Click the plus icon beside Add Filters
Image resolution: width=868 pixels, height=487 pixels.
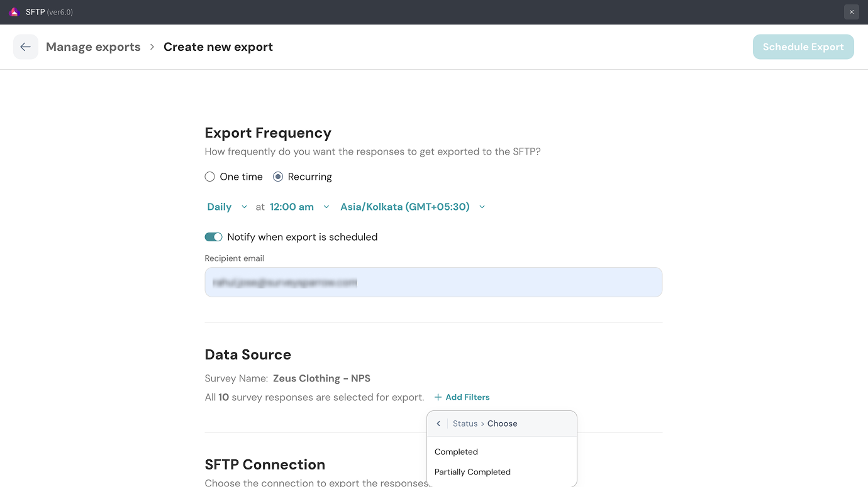coord(438,397)
